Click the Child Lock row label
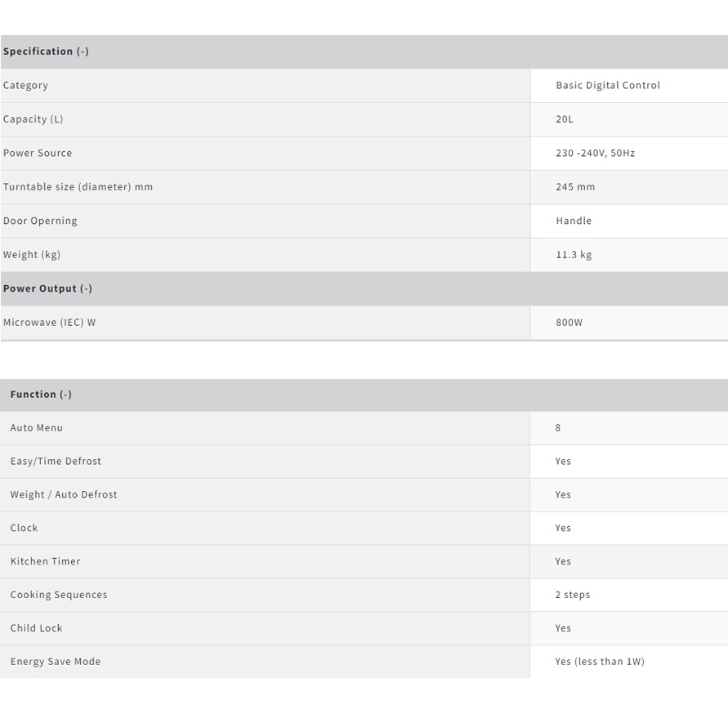The height and width of the screenshot is (728, 728). point(36,628)
